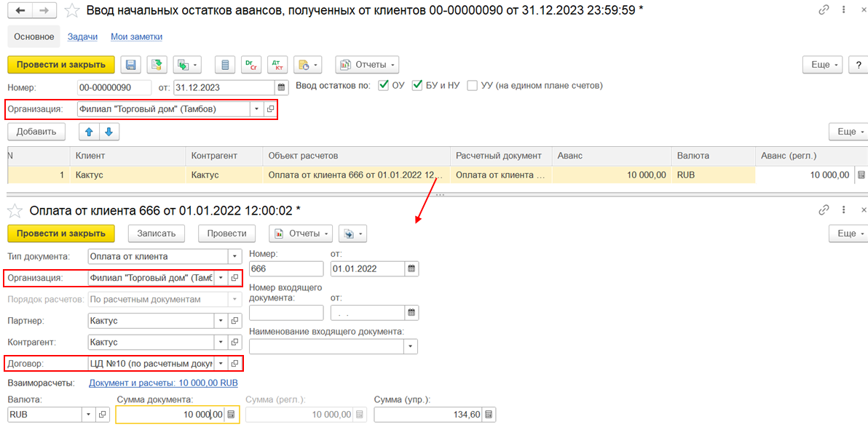Click the Dr/Cr movements report icon
The height and width of the screenshot is (427, 868).
point(251,65)
